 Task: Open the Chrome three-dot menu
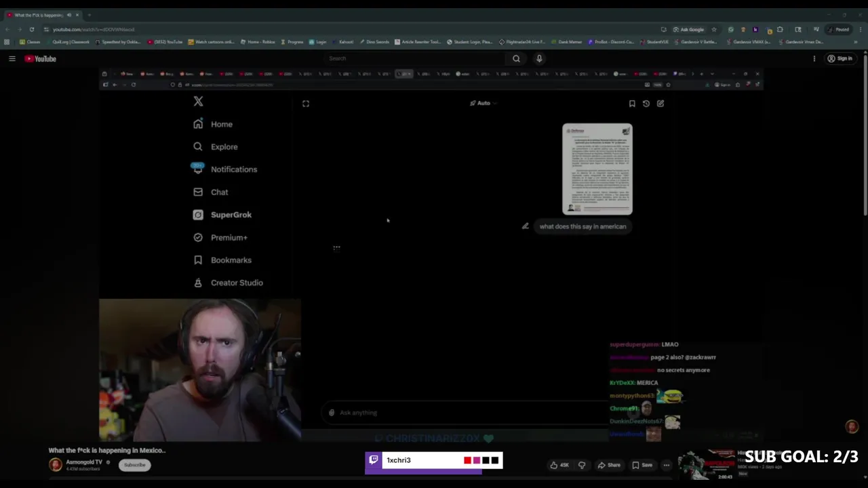[x=859, y=29]
